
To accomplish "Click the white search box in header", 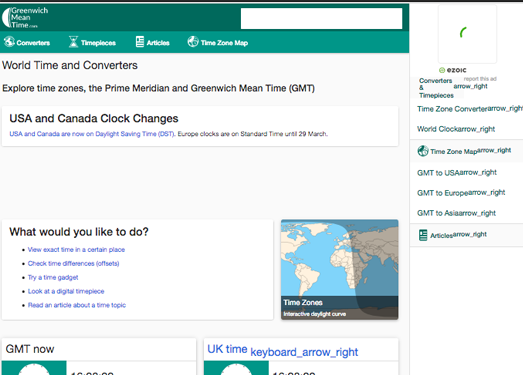I will coord(322,19).
